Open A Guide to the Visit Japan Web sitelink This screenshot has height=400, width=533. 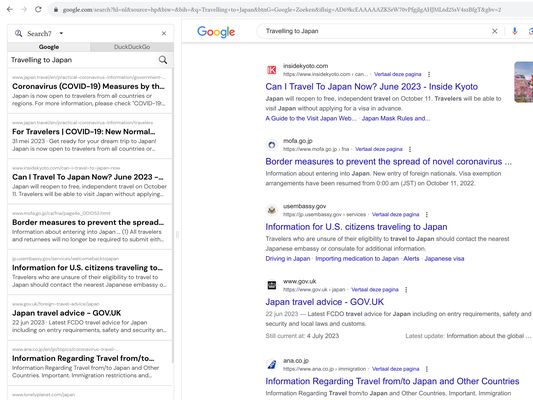[311, 118]
